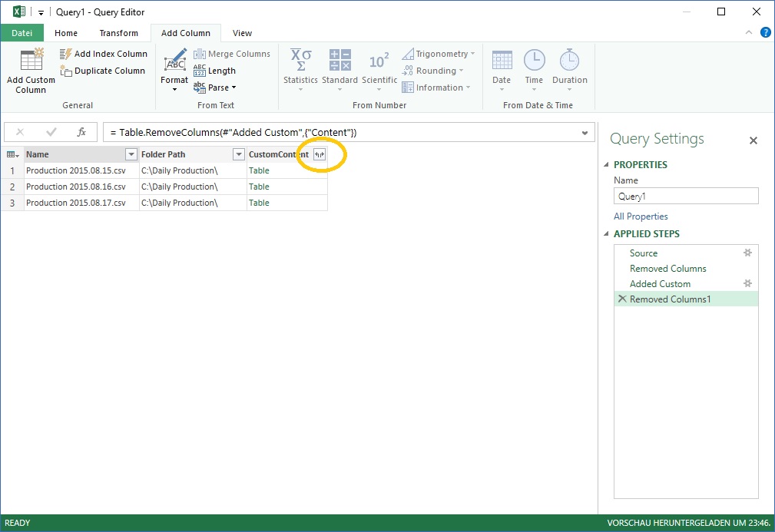Image resolution: width=775 pixels, height=532 pixels.
Task: Click the Scientific 10² icon
Action: click(x=379, y=61)
